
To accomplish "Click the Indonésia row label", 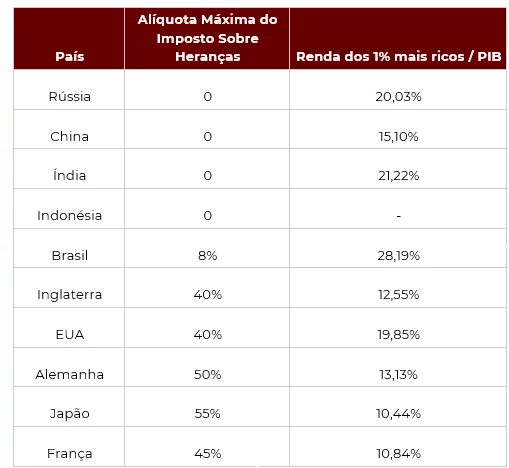I will pos(69,215).
